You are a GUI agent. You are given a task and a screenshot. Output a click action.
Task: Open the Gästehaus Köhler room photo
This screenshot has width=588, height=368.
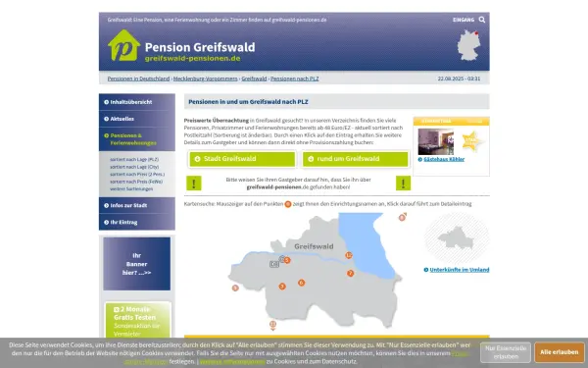coord(436,141)
